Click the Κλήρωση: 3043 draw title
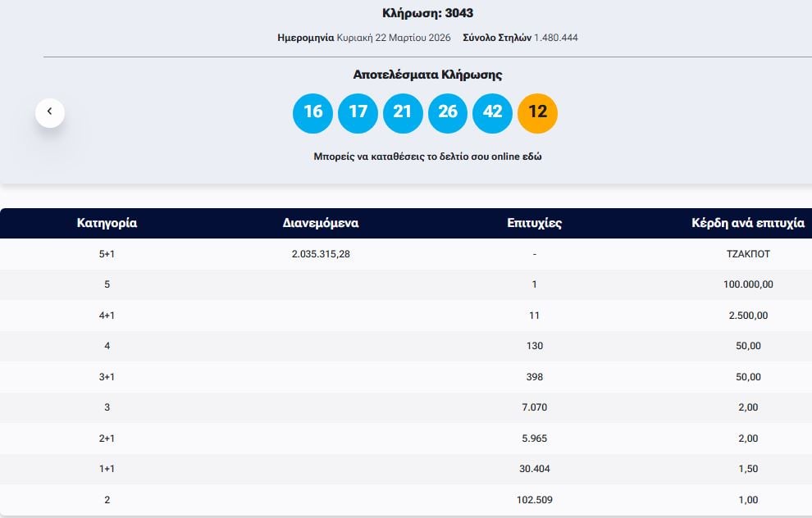 (427, 13)
